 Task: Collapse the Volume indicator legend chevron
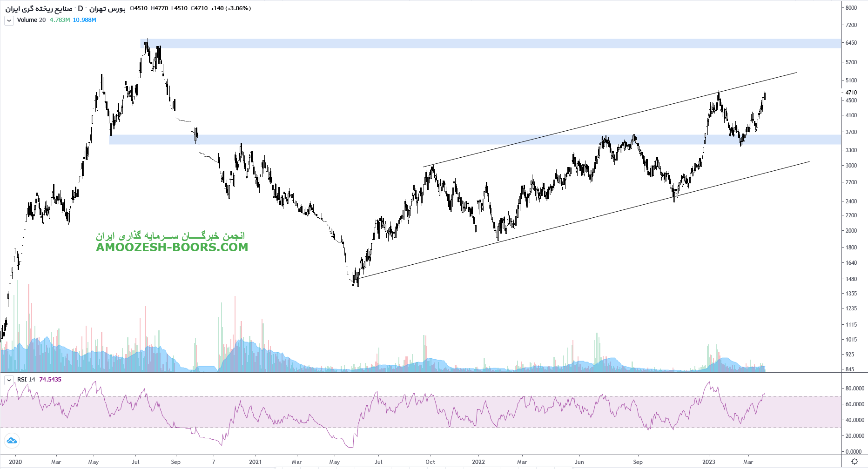[9, 20]
